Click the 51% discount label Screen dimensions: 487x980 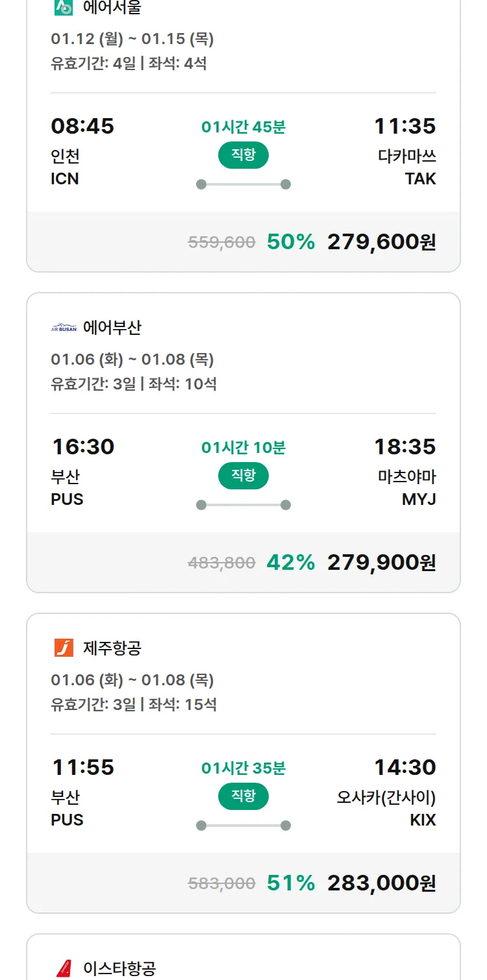291,883
